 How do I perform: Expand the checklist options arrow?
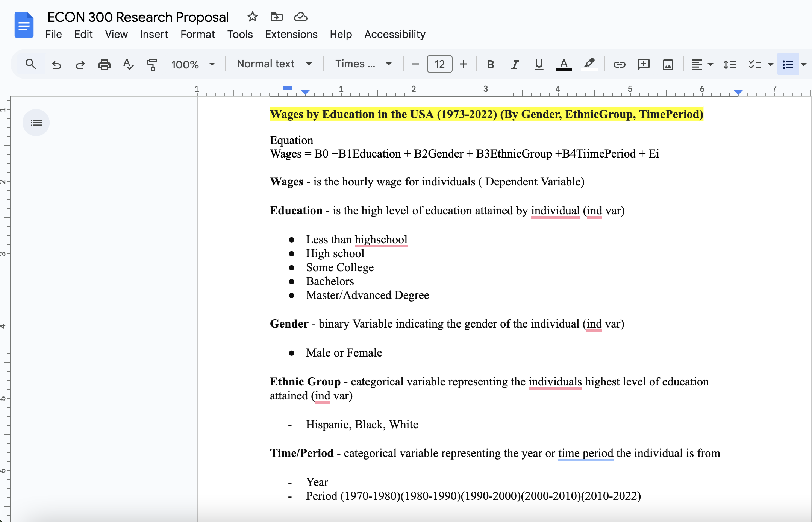click(x=770, y=65)
